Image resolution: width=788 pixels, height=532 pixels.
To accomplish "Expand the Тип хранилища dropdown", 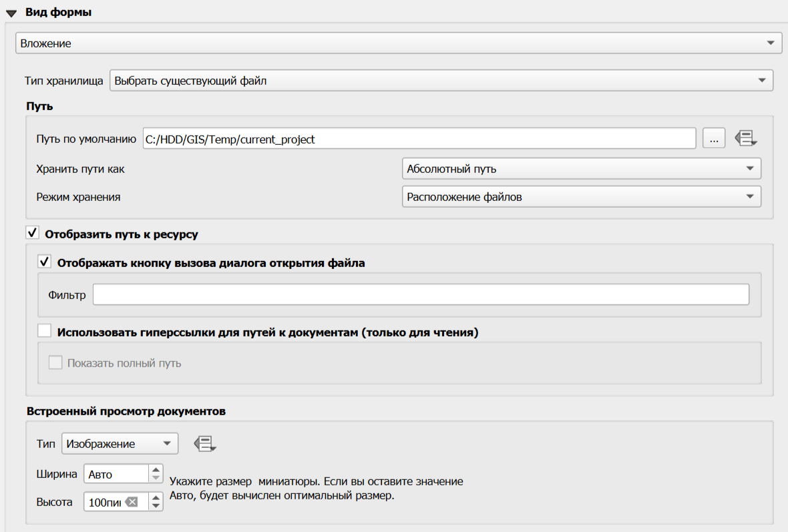I will (x=441, y=81).
